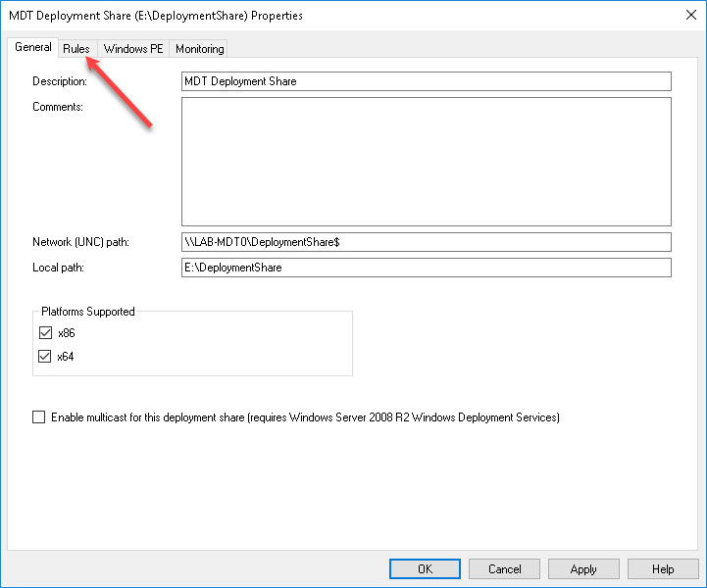Image resolution: width=707 pixels, height=588 pixels.
Task: Select the Local path input box
Action: 426,268
